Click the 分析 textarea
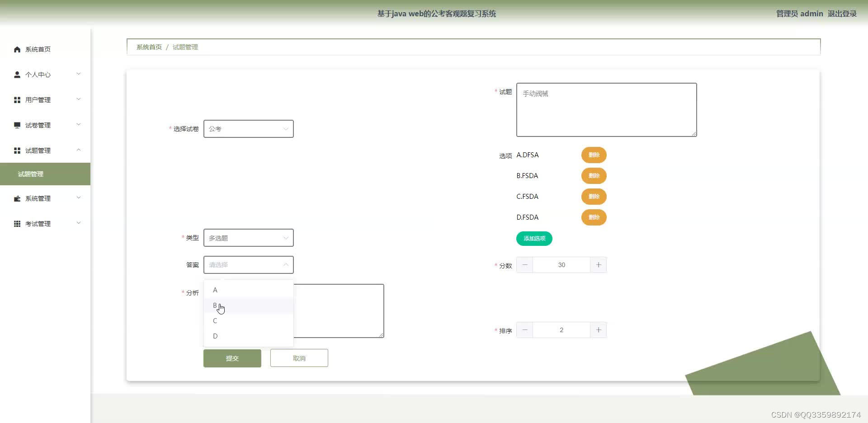 339,311
